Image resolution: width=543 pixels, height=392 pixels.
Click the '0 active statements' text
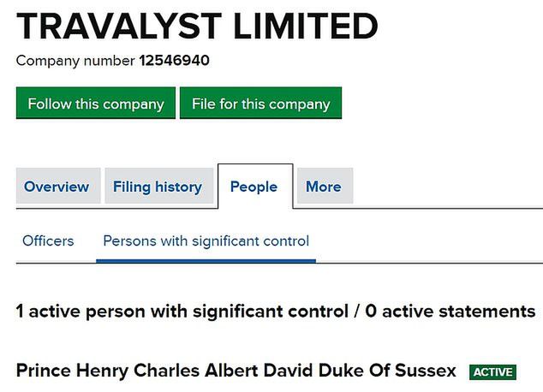coord(450,311)
